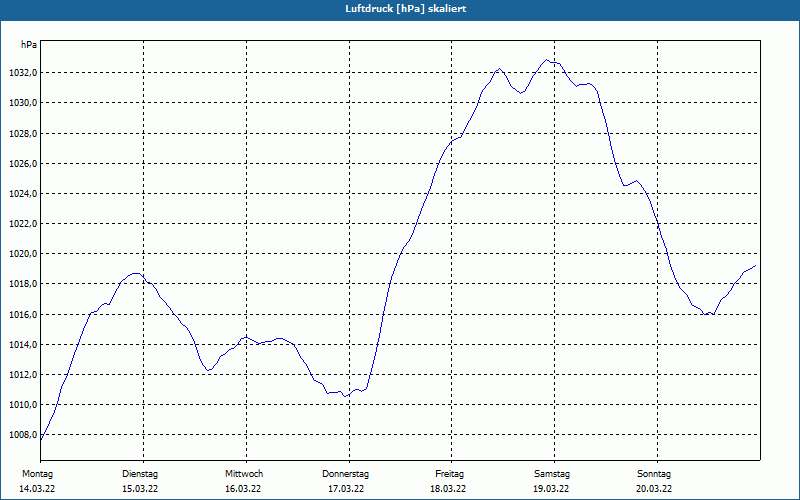Image resolution: width=800 pixels, height=500 pixels.
Task: Click the 1018,0 y-axis value
Action: 23,284
